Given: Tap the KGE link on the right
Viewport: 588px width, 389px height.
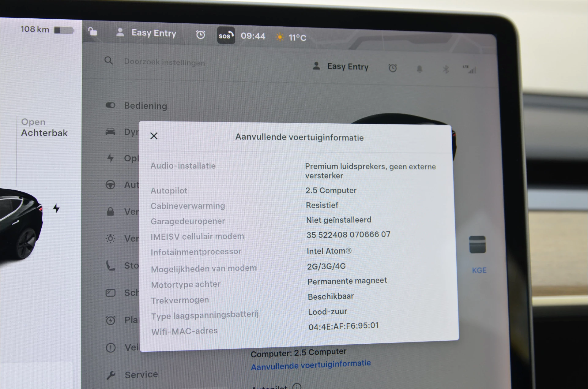Looking at the screenshot, I should coord(479,270).
